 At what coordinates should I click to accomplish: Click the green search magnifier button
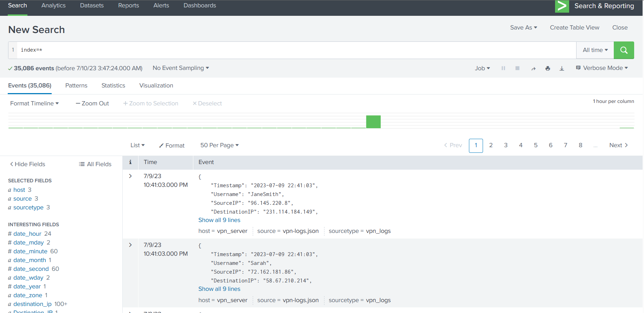pyautogui.click(x=624, y=50)
